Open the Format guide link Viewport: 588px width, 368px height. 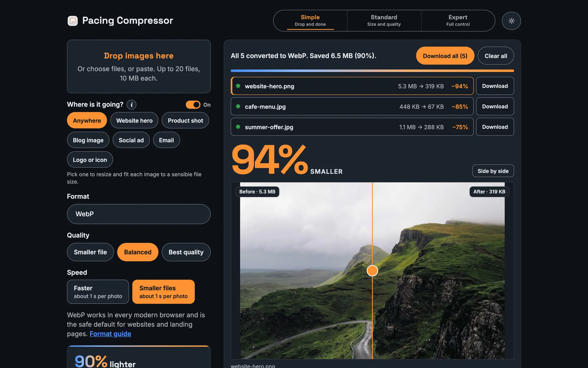(110, 334)
